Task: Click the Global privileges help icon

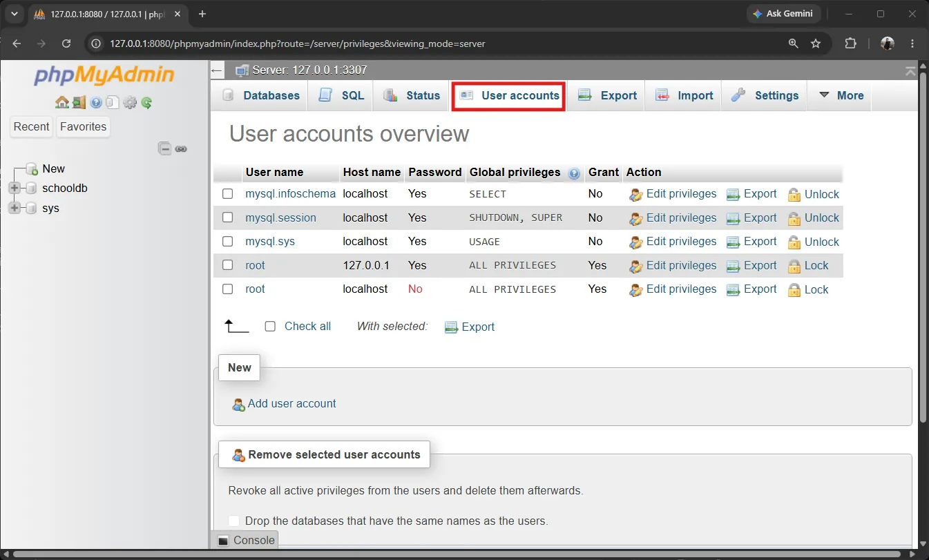Action: click(x=573, y=173)
